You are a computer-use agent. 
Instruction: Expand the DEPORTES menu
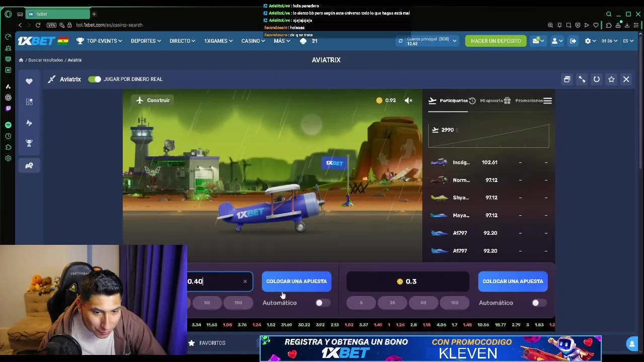[x=146, y=41]
